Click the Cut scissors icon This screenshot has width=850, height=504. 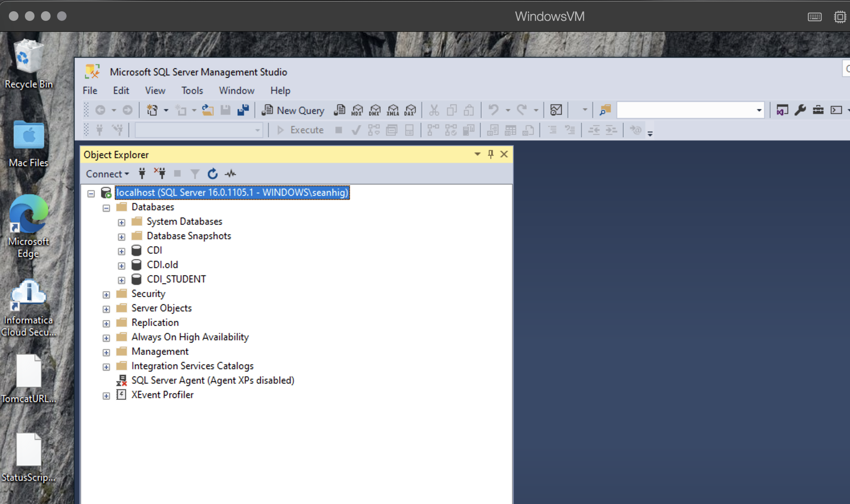434,110
